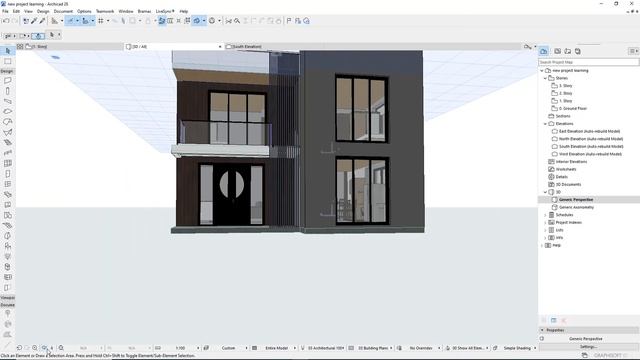Click the Trim scissors icon in the toolbar

click(x=229, y=21)
